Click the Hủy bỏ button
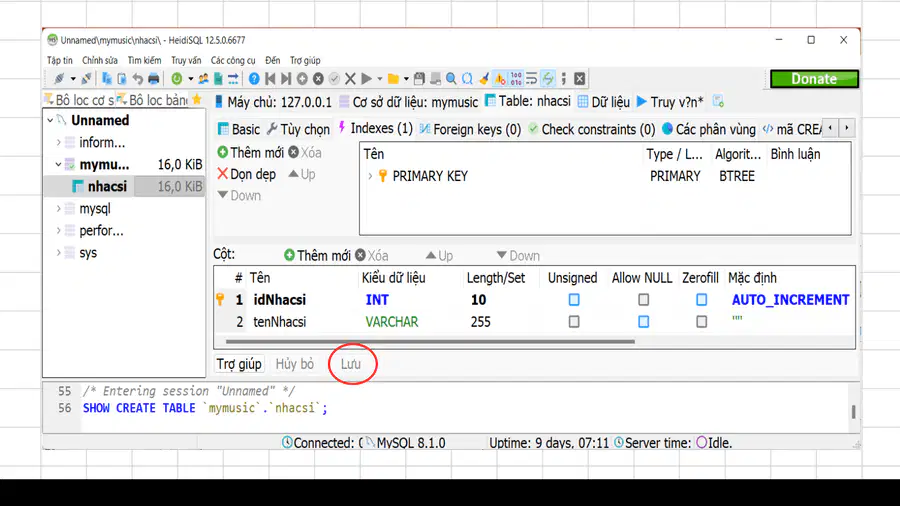Image resolution: width=900 pixels, height=506 pixels. 294,364
